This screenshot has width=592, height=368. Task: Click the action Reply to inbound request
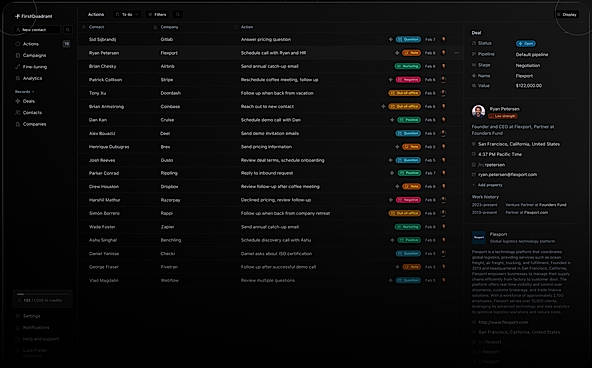tap(267, 173)
